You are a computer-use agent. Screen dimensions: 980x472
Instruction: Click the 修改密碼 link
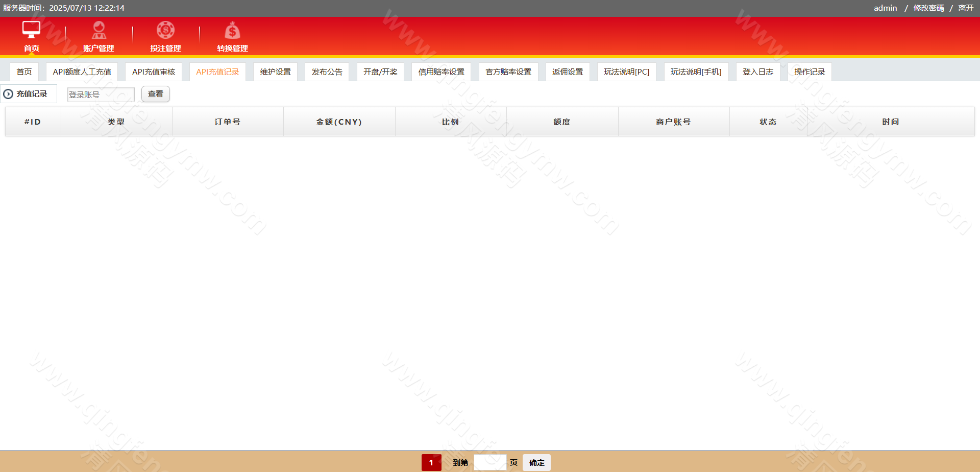(x=928, y=8)
